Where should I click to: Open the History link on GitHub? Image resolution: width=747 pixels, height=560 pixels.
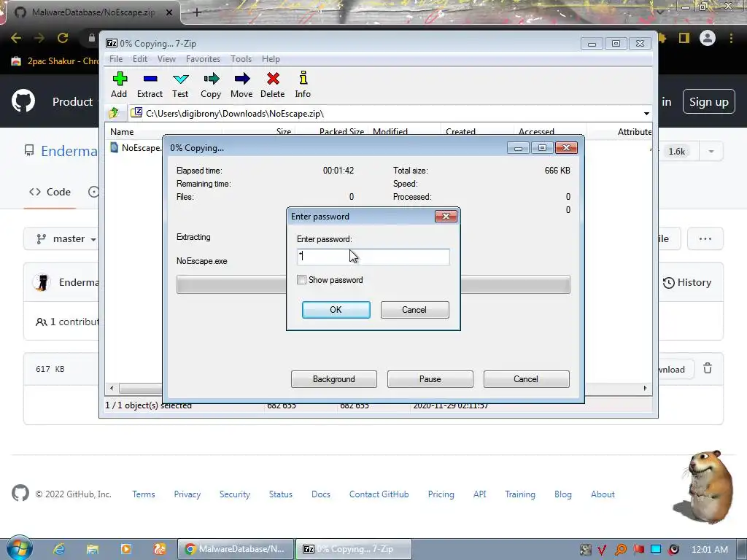coord(687,282)
